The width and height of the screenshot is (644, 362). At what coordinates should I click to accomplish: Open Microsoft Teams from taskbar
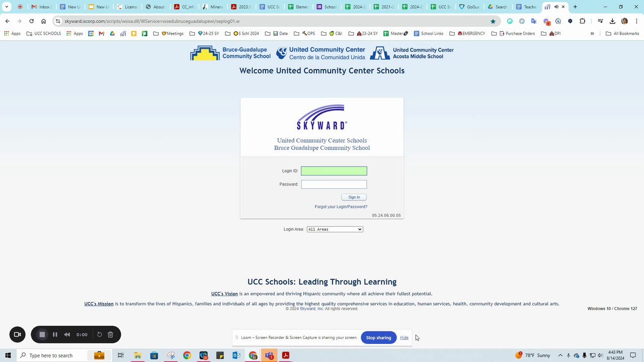point(270,355)
